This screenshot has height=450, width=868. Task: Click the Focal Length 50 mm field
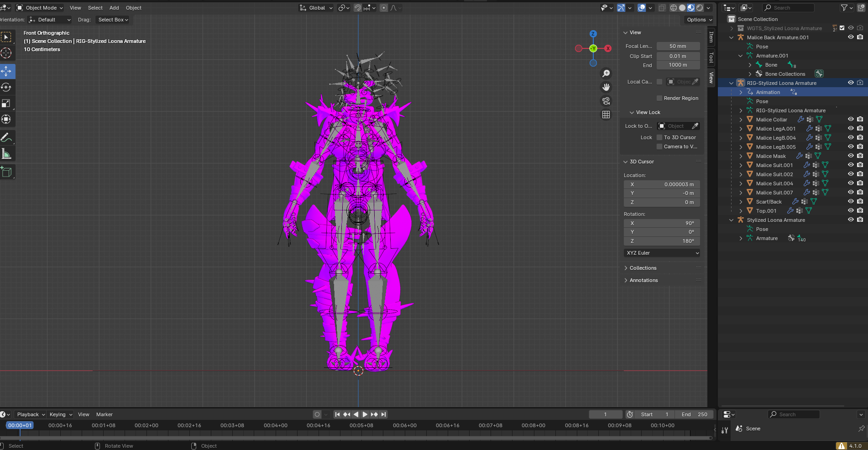click(678, 46)
